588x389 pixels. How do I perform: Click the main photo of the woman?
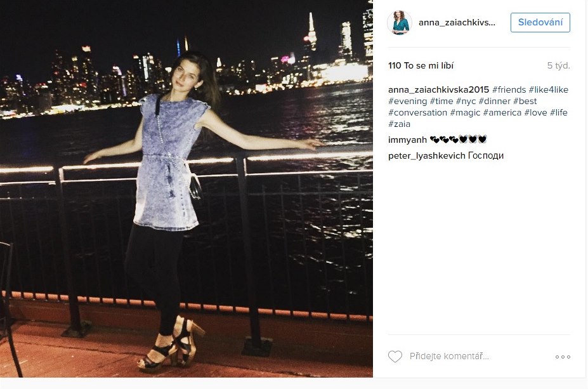tap(186, 188)
